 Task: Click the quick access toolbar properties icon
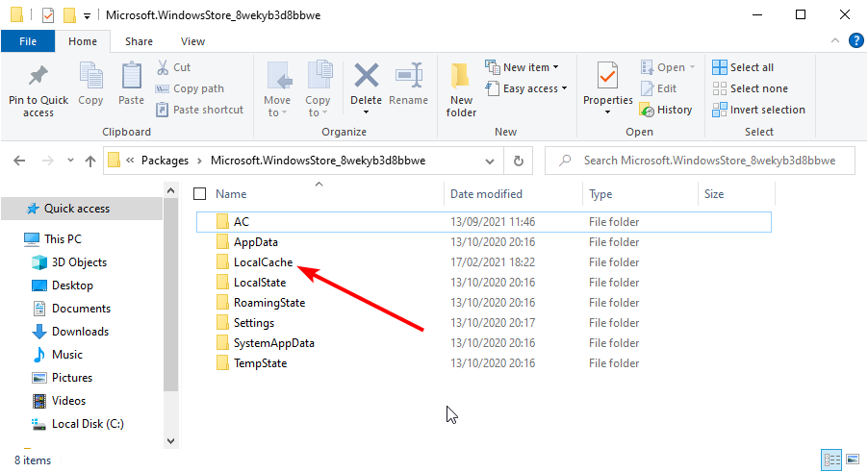click(48, 15)
